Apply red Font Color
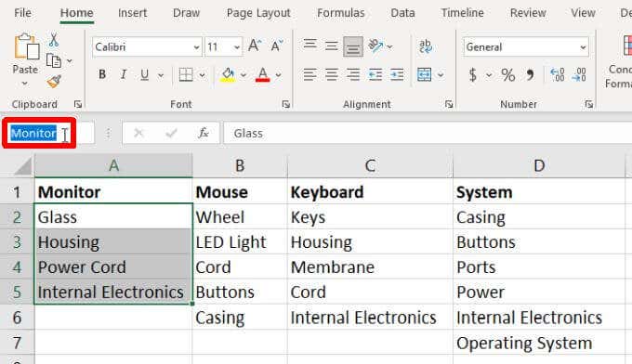This screenshot has width=632, height=364. pos(263,74)
